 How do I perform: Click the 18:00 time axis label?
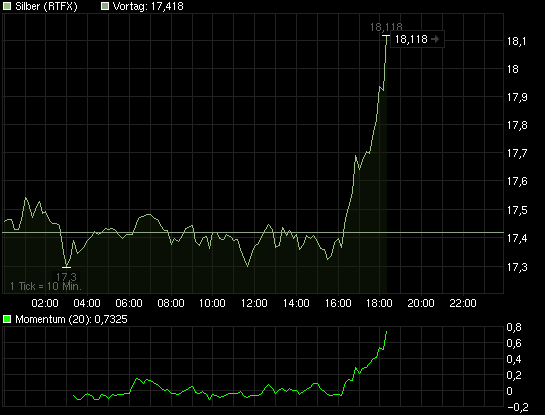379,303
